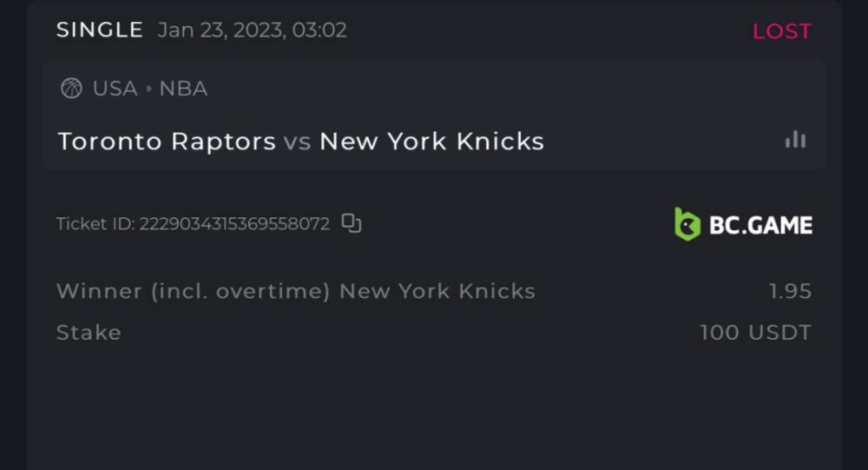Click the basketball sport icon
The height and width of the screenshot is (470, 868).
[x=71, y=89]
